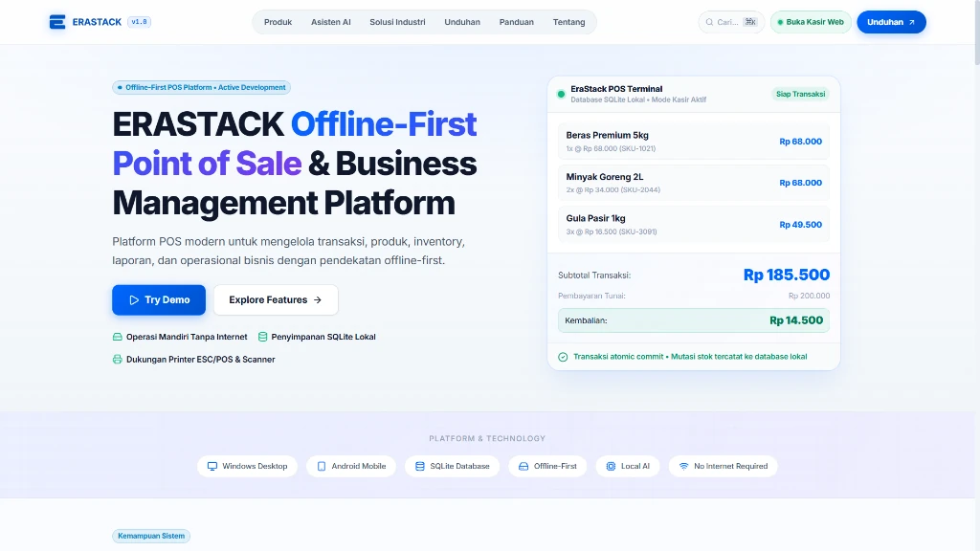Click the check icon beside Transaksi atomic commit
This screenshot has width=980, height=551.
click(563, 357)
